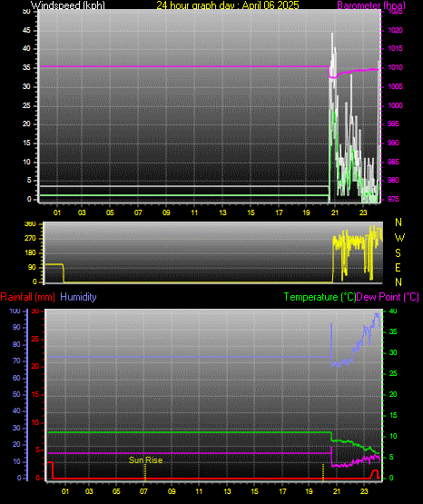Click hour 23 under the windspeed graph
The width and height of the screenshot is (423, 504).
coord(363,212)
